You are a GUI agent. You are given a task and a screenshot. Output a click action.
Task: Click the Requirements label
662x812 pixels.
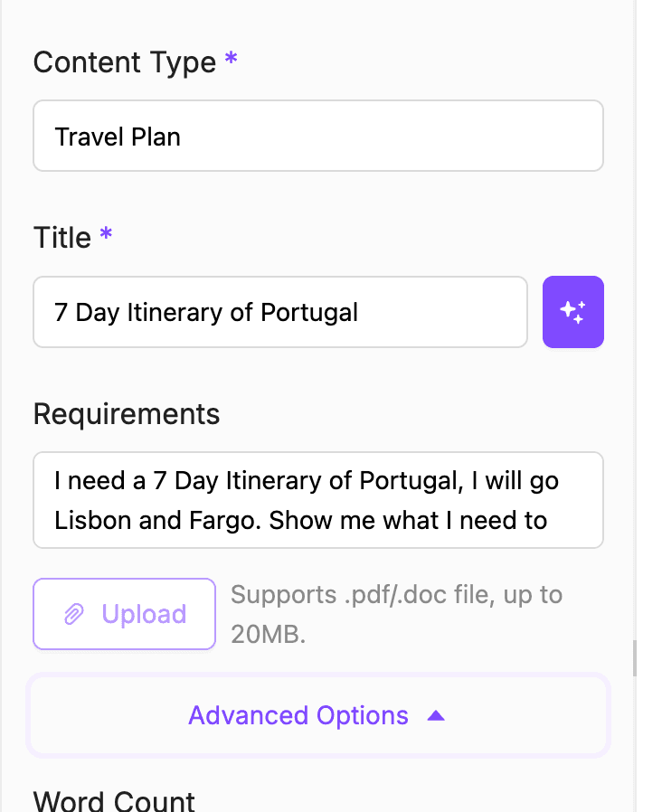pos(127,414)
